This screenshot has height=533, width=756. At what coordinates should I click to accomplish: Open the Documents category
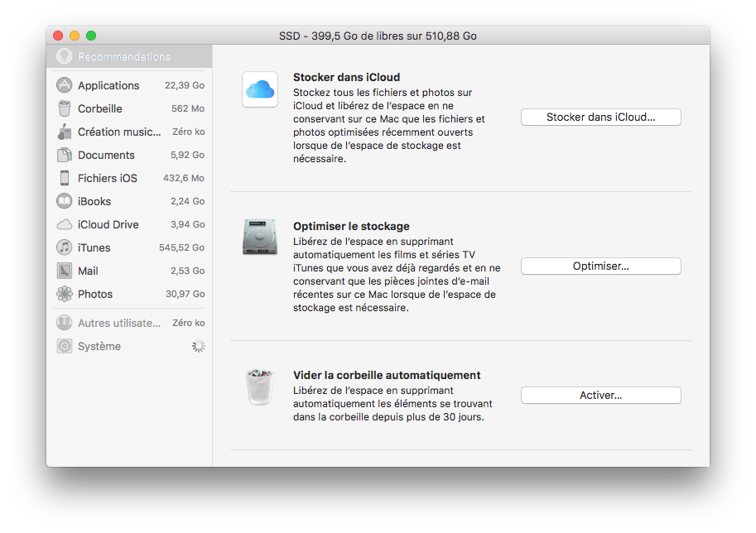coord(130,155)
